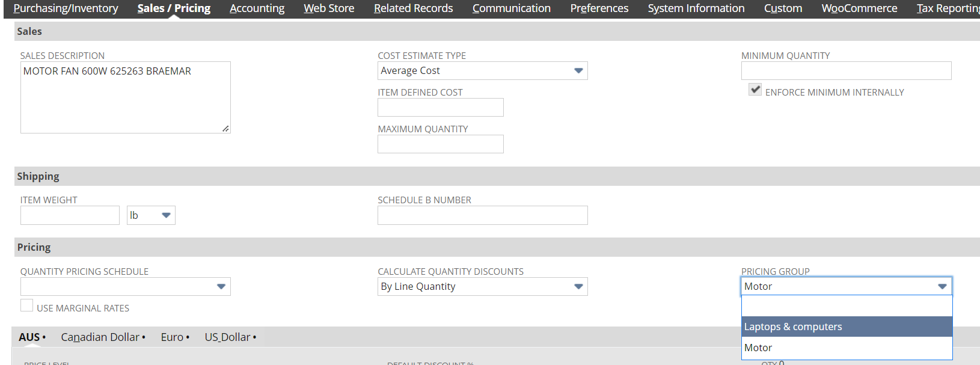Switch to the Accounting tab
This screenshot has height=365, width=980.
(x=257, y=8)
